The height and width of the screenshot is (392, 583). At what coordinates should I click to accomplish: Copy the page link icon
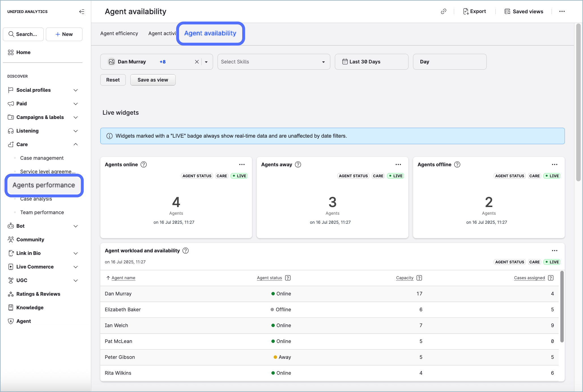[x=444, y=11]
